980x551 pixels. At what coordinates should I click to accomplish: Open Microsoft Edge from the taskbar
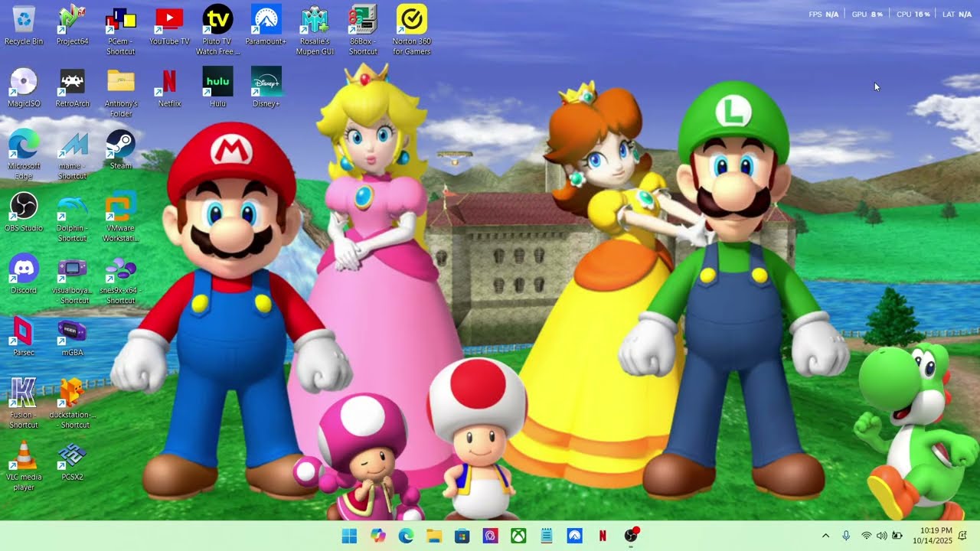[x=406, y=536]
